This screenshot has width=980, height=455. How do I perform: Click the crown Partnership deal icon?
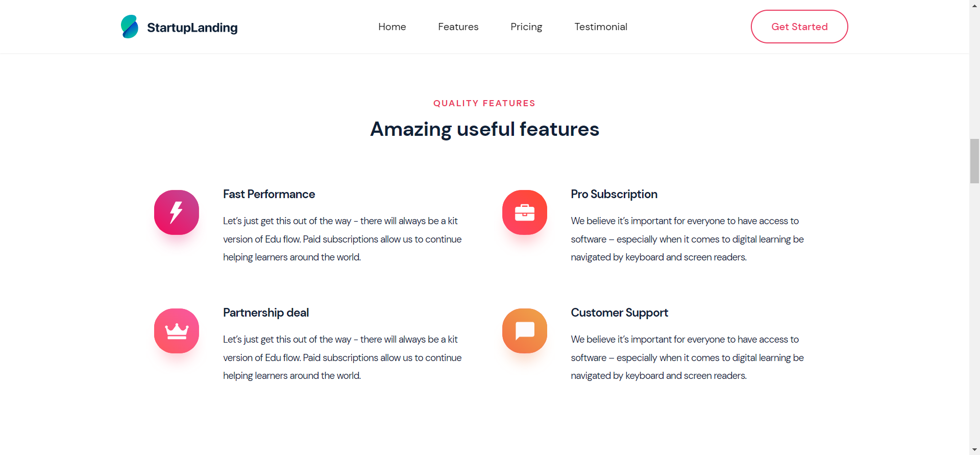pos(176,330)
